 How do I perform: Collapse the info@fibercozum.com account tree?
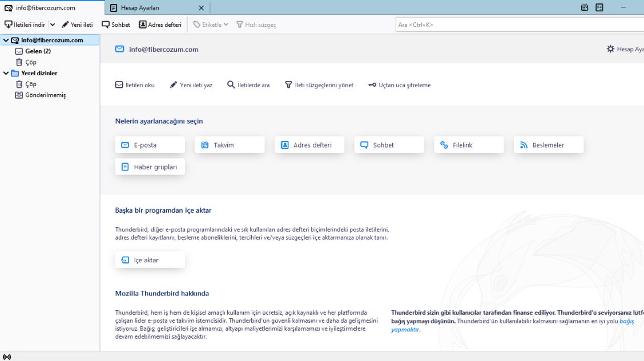6,40
